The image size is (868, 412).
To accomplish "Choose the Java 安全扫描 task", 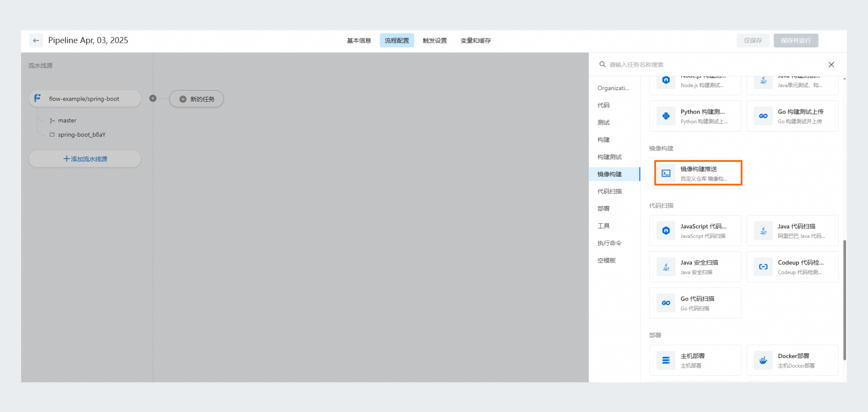I will 695,267.
